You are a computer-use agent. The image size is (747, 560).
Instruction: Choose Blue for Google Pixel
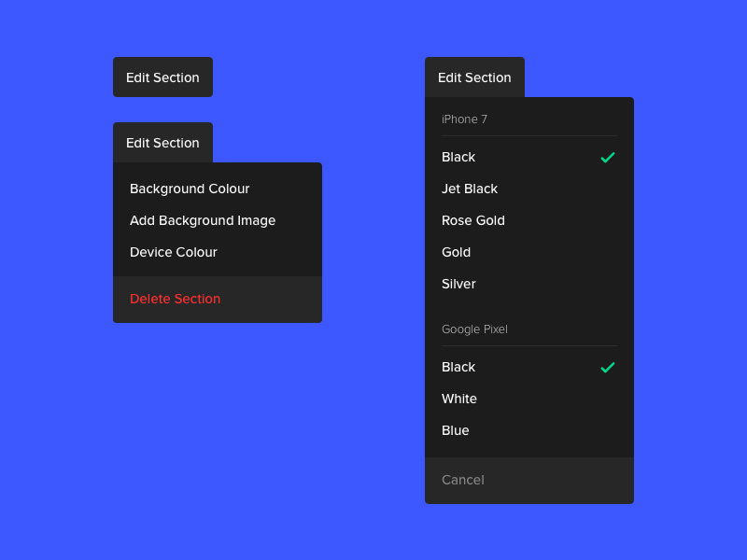point(456,430)
